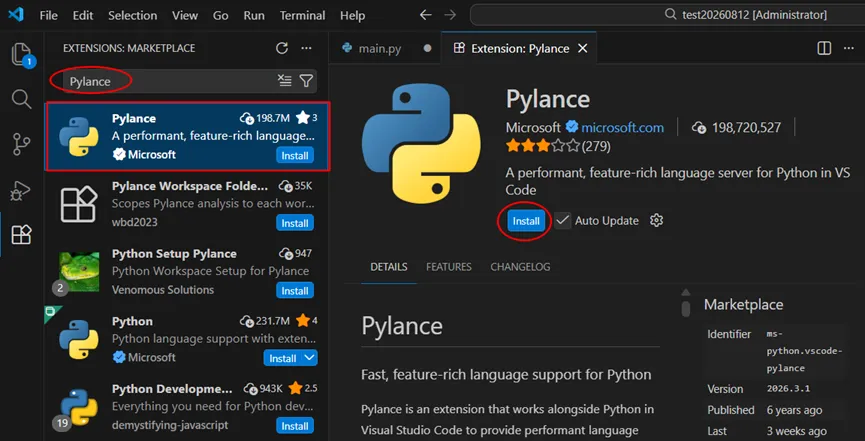The width and height of the screenshot is (865, 441).
Task: Open the Terminal menu
Action: [303, 15]
